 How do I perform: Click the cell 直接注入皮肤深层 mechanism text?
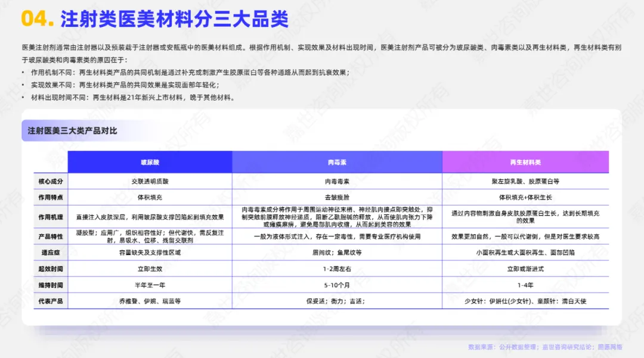(x=150, y=217)
